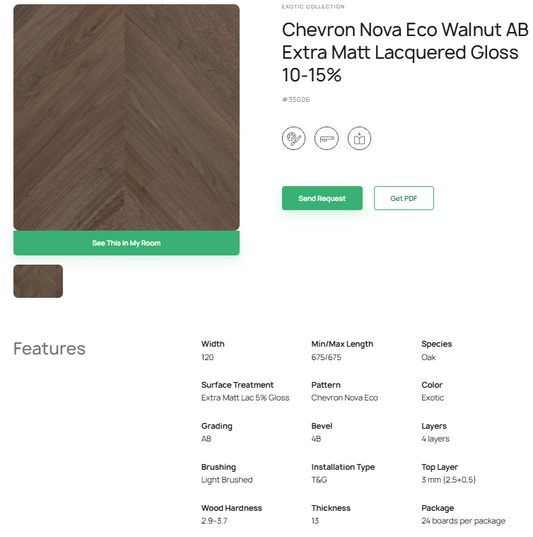
Task: Click the Pattern value Chevron Nova Eco
Action: click(x=344, y=398)
